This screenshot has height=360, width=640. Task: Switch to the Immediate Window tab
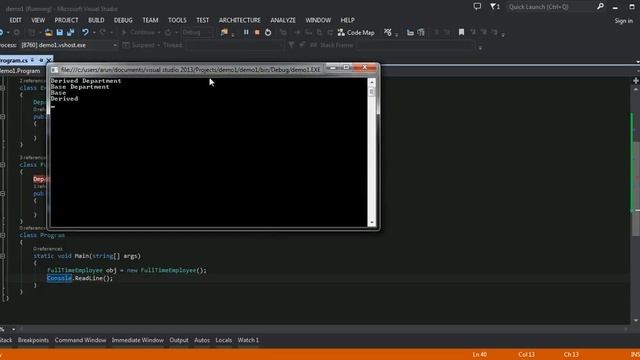tap(138, 340)
